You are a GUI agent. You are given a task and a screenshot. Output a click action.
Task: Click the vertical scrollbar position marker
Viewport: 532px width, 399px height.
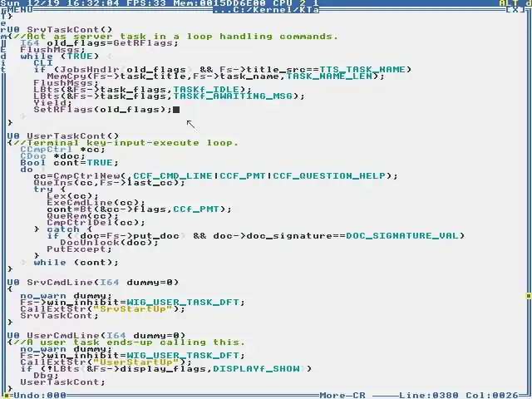coord(529,296)
